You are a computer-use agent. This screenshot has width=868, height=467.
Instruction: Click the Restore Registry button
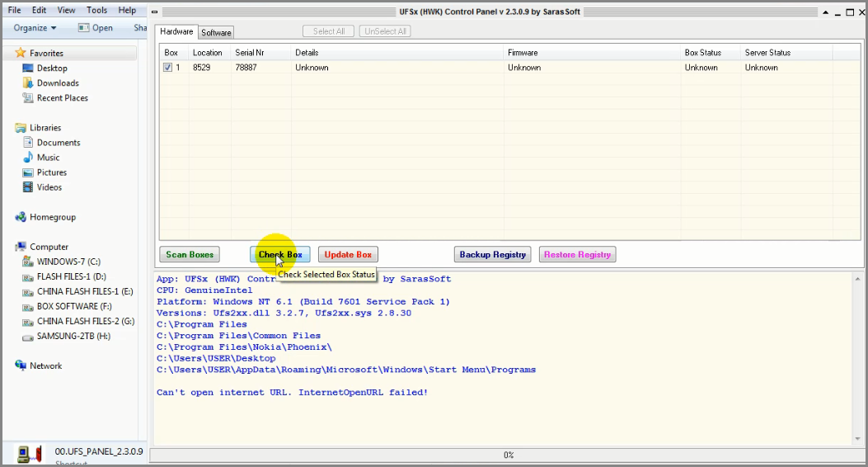577,255
